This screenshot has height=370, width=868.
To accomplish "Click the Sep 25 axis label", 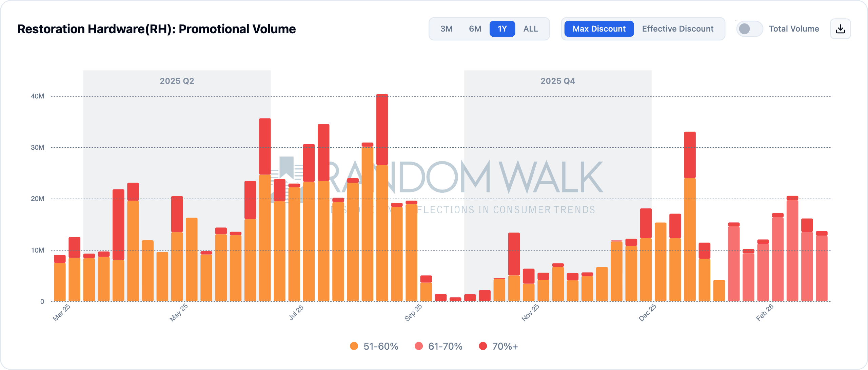I will (413, 312).
